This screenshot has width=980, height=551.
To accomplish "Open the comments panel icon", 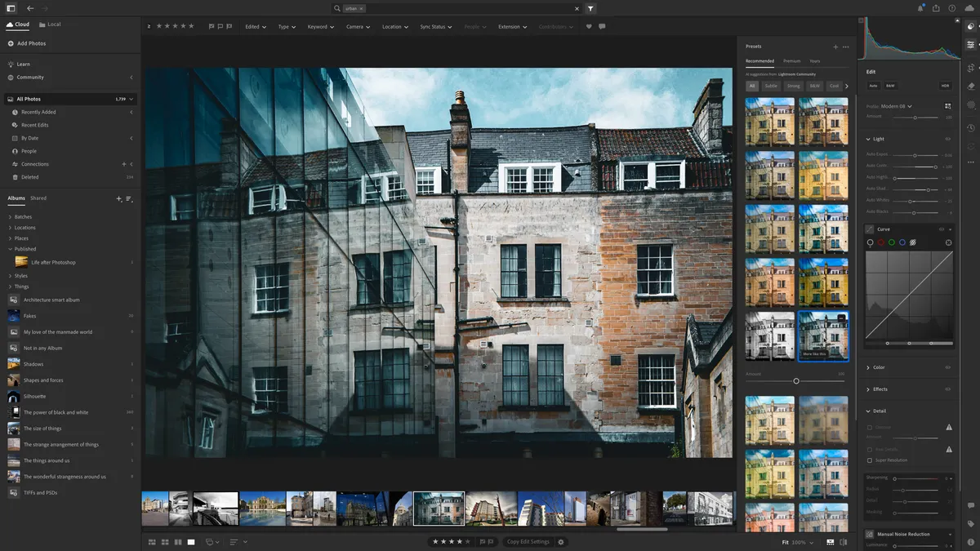I will pyautogui.click(x=971, y=505).
